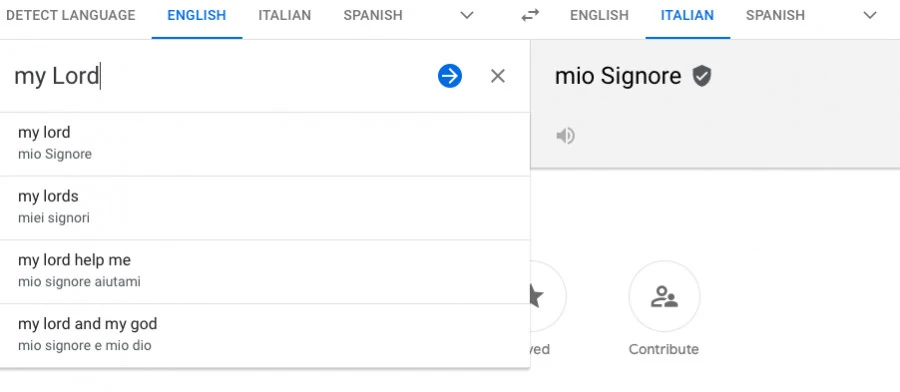Pick the "my lord help me" suggestion
The height and width of the screenshot is (392, 900).
(x=265, y=271)
